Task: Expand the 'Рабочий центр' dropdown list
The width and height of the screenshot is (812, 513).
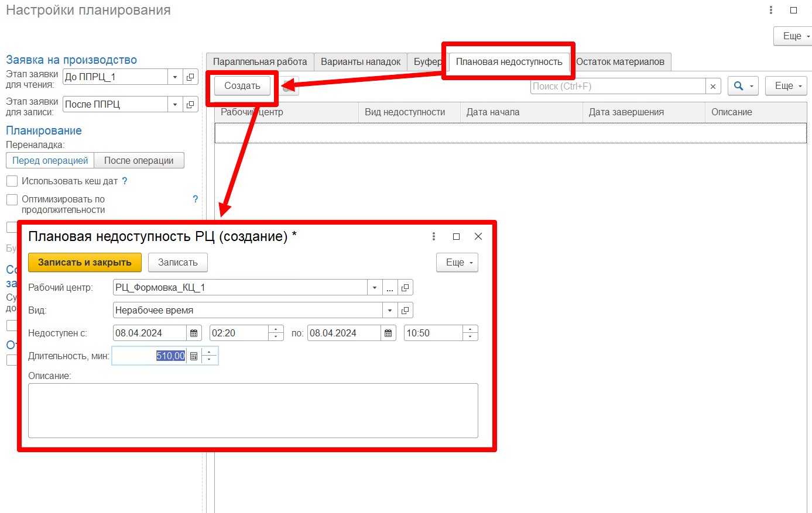Action: tap(375, 288)
